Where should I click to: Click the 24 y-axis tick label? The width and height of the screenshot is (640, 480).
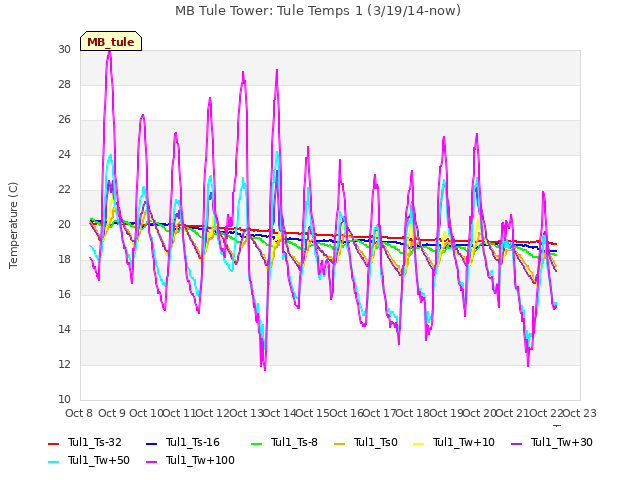click(64, 155)
